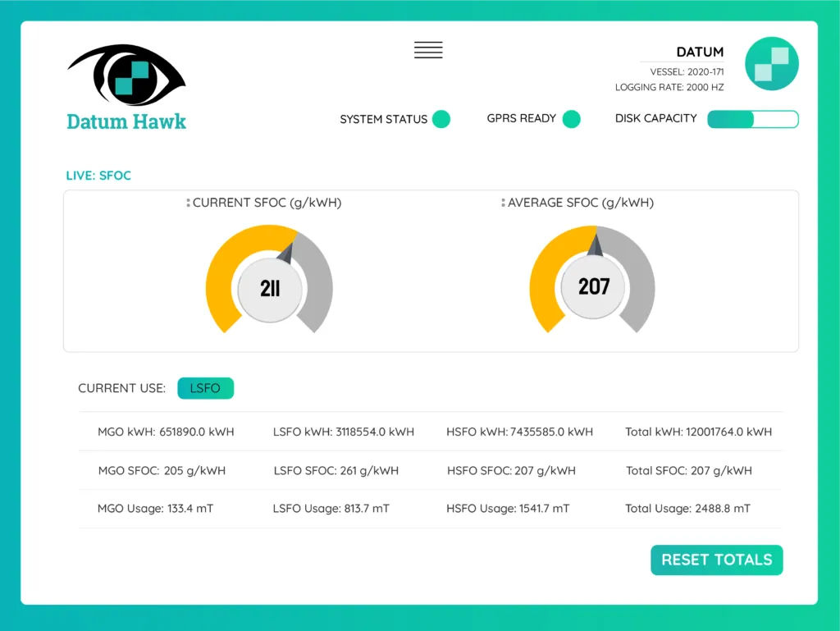Open the hamburger menu icon
The width and height of the screenshot is (840, 631).
(x=428, y=50)
